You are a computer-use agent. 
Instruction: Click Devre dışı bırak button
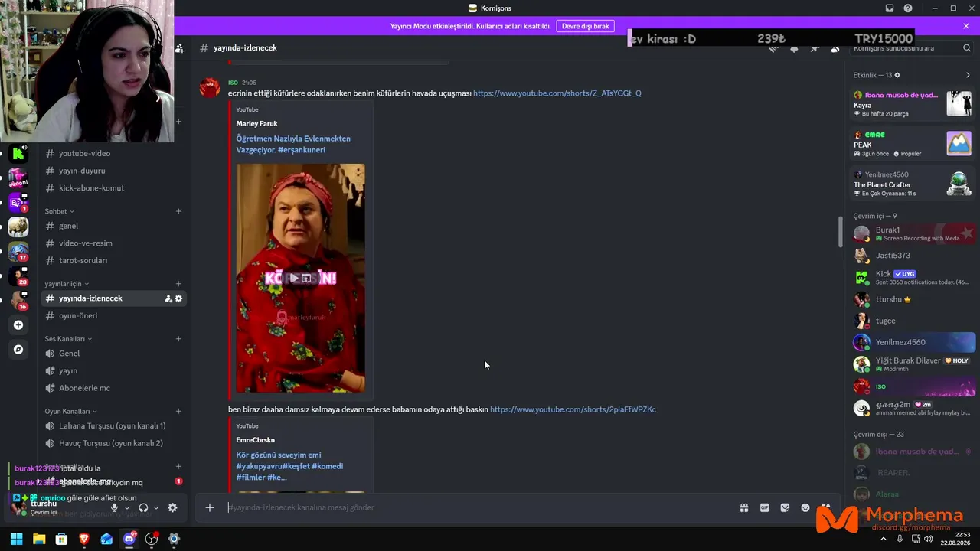[x=586, y=26]
